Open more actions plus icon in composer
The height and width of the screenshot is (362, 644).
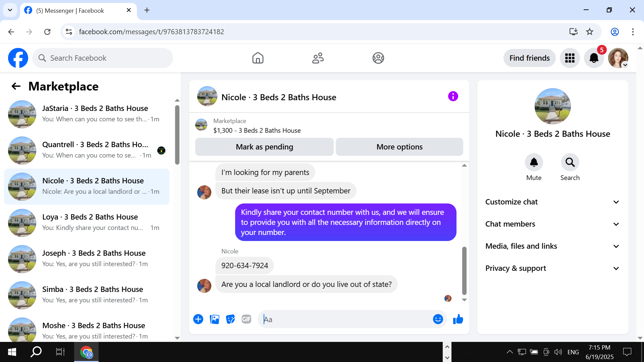198,319
